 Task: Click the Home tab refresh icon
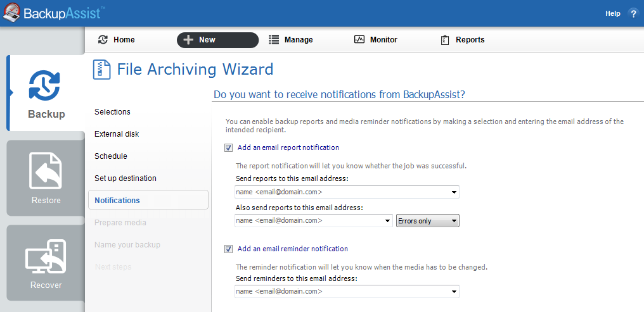[103, 40]
